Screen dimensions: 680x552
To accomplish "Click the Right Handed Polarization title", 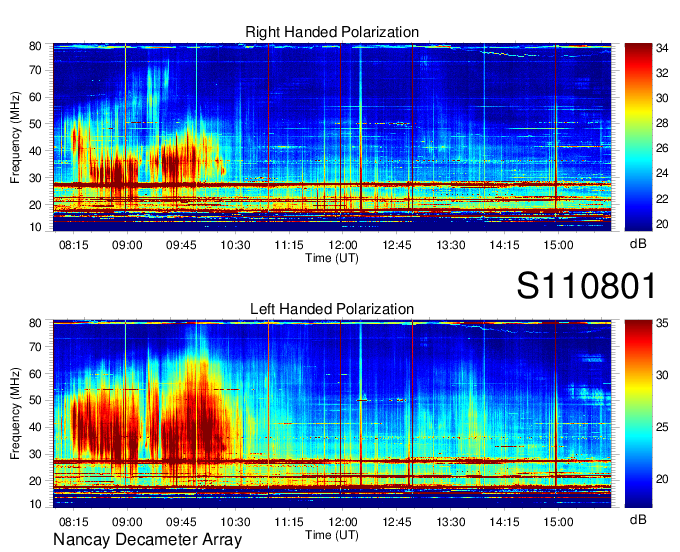I will (x=332, y=32).
